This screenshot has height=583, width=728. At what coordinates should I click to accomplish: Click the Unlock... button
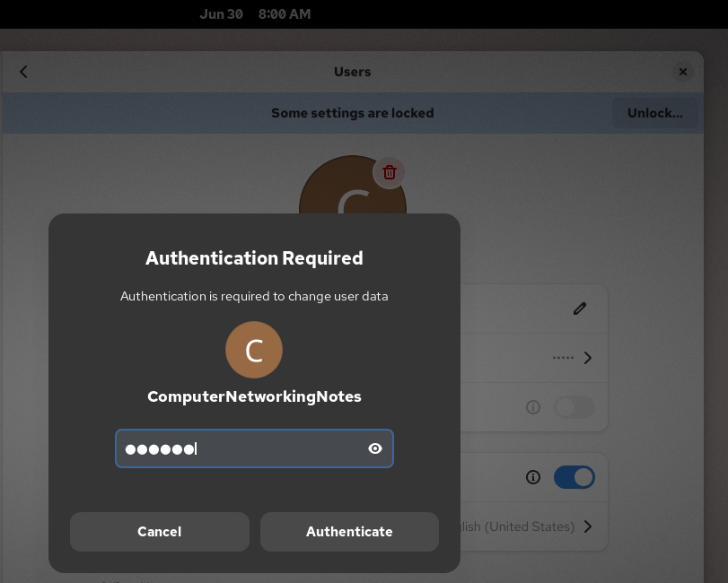[654, 113]
